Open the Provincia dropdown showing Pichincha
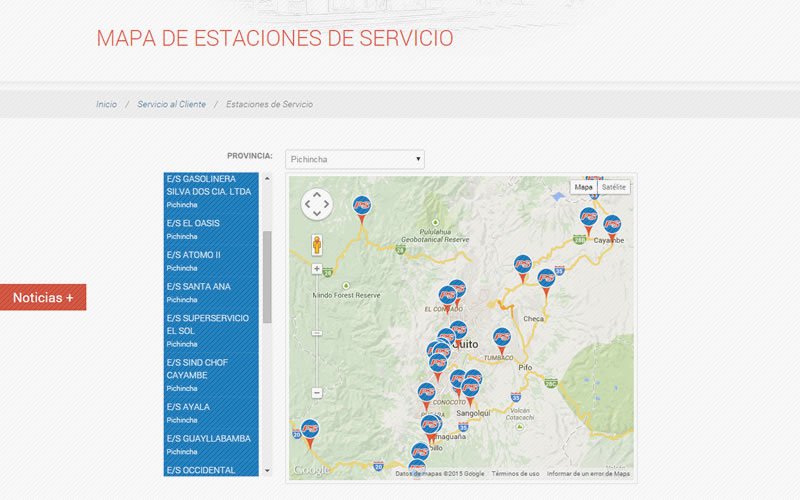 pos(354,159)
